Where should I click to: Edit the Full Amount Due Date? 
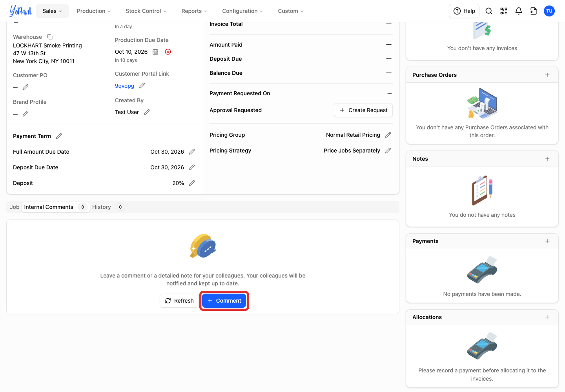pyautogui.click(x=192, y=152)
